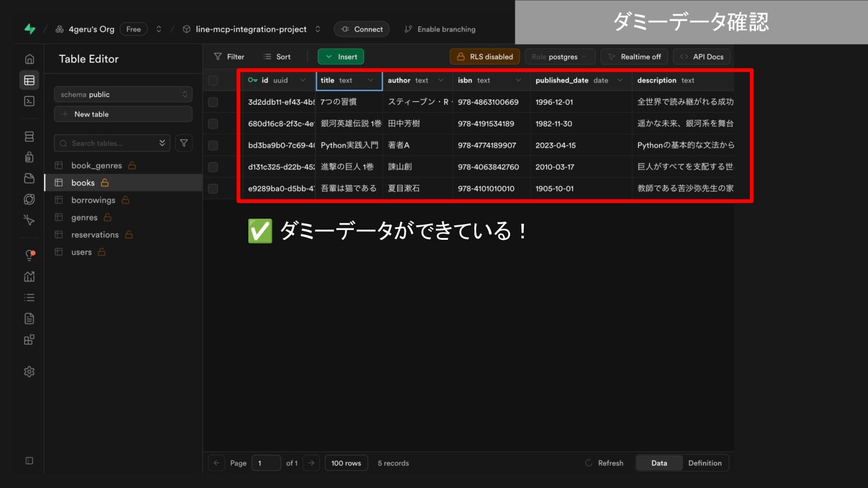868x488 pixels.
Task: Toggle the RLS disabled button
Action: (485, 57)
